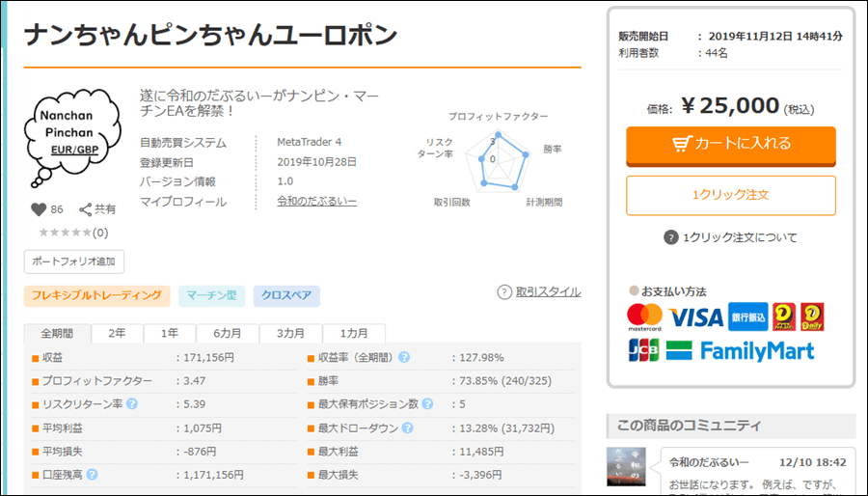Screen dimensions: 868x496
Task: Open the 令和のだぶるいー profile link
Action: 316,201
